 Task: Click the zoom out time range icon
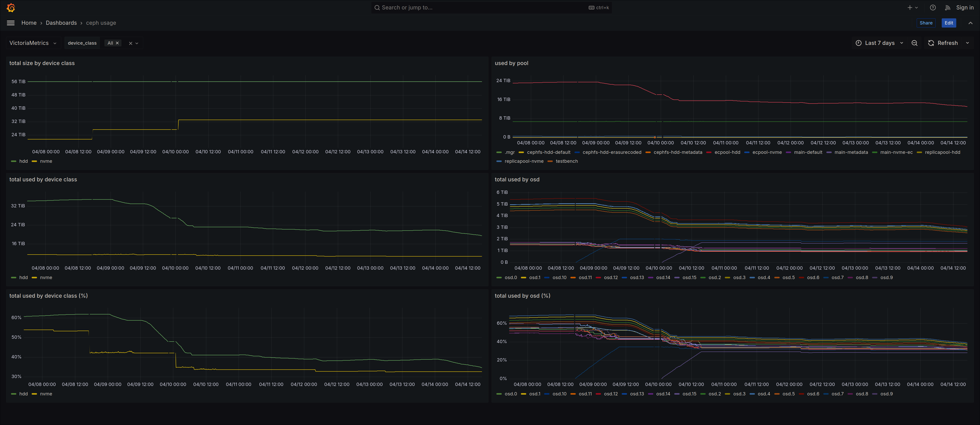915,43
